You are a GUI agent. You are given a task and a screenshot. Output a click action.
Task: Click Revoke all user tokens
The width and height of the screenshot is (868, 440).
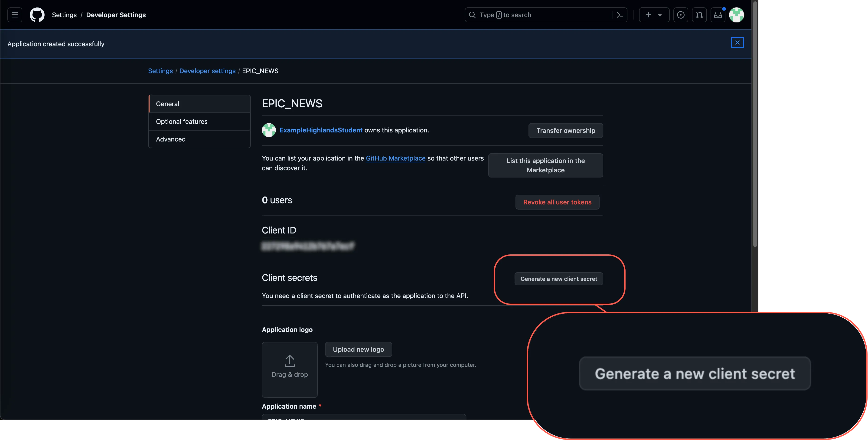point(557,202)
